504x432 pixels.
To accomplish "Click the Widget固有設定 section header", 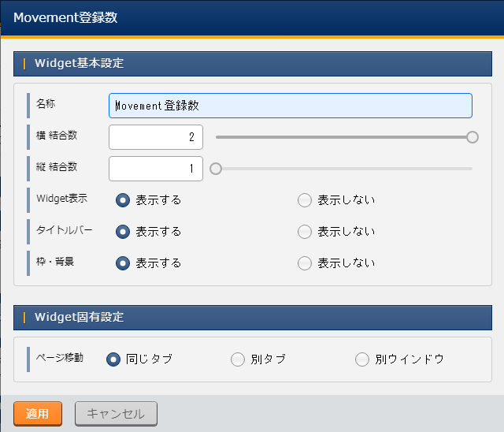I will (x=252, y=318).
